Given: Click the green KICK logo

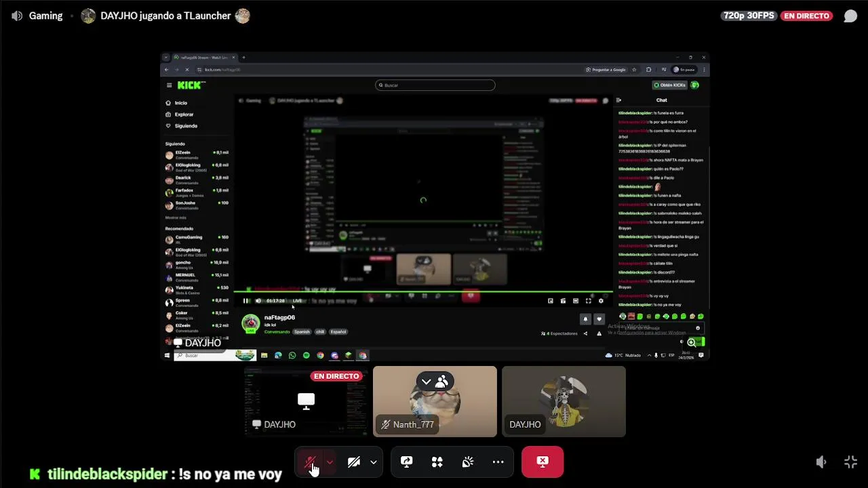Looking at the screenshot, I should click(x=190, y=85).
